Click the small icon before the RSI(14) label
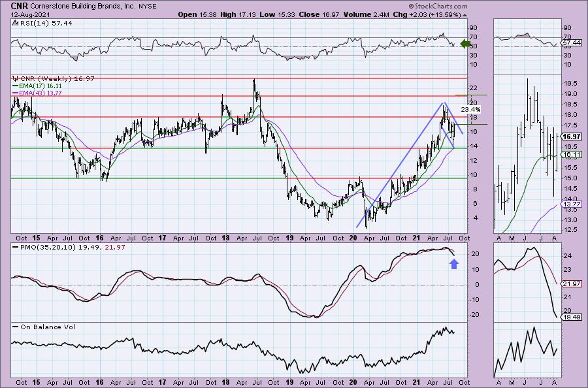The image size is (588, 388). [x=15, y=23]
